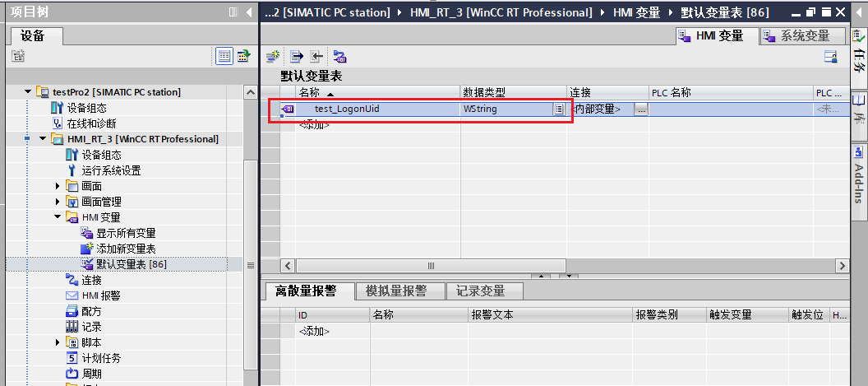The width and height of the screenshot is (868, 386).
Task: Click the user view icon right of tag toolbar
Action: [x=830, y=56]
